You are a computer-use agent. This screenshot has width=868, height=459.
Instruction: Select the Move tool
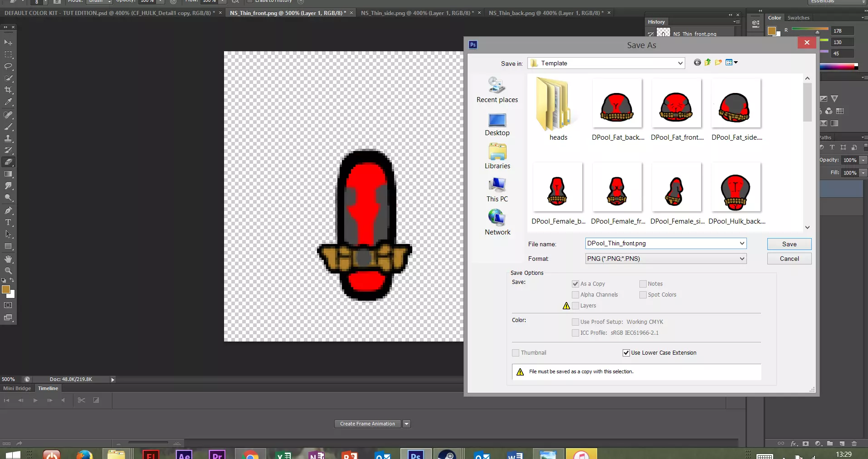tap(8, 42)
